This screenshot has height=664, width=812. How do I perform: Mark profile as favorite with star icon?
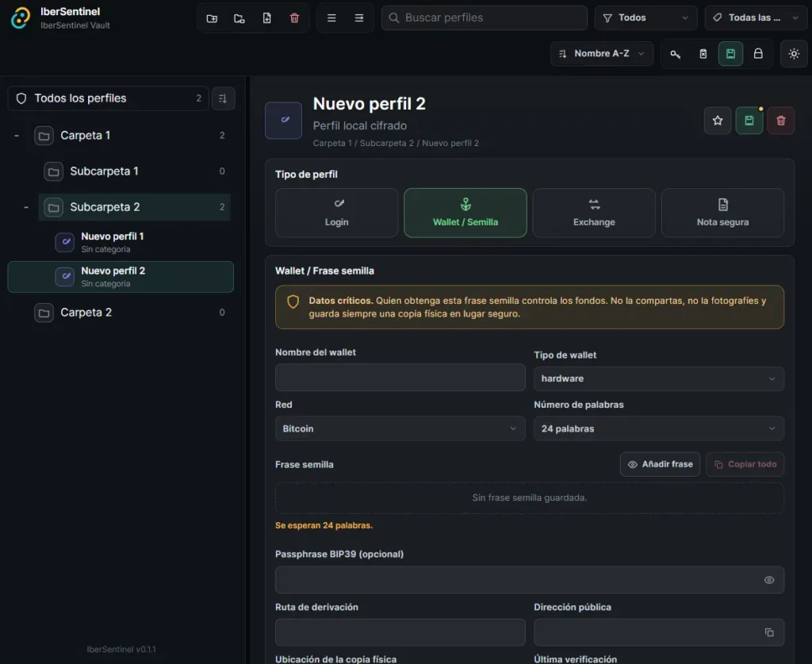717,121
